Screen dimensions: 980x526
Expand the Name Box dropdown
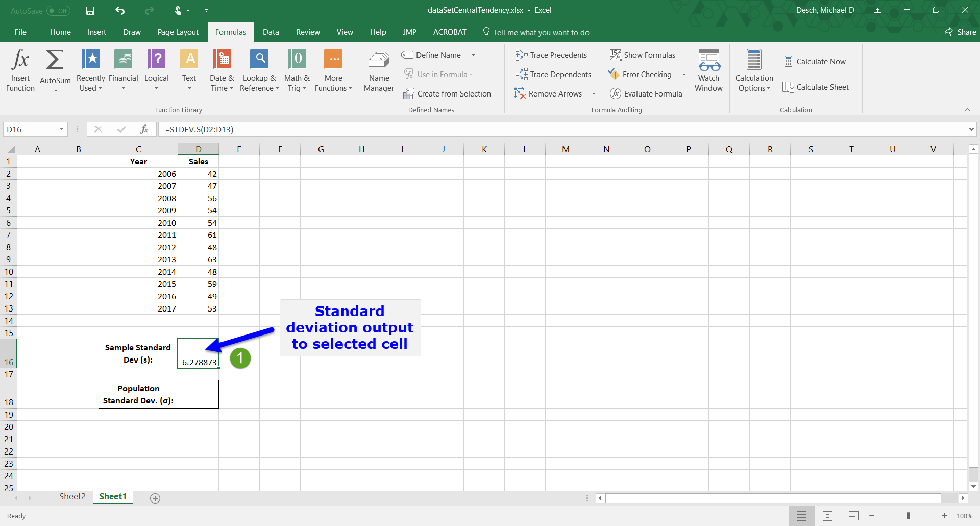61,130
